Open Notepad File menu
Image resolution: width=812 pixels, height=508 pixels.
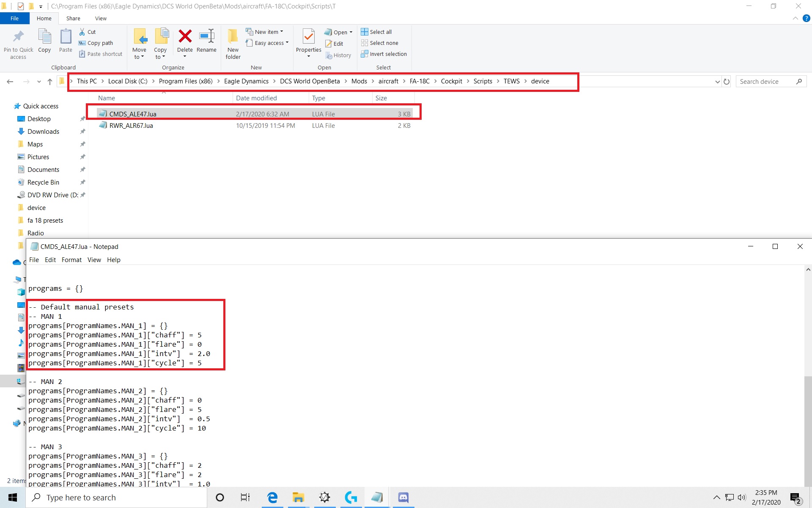pyautogui.click(x=34, y=260)
